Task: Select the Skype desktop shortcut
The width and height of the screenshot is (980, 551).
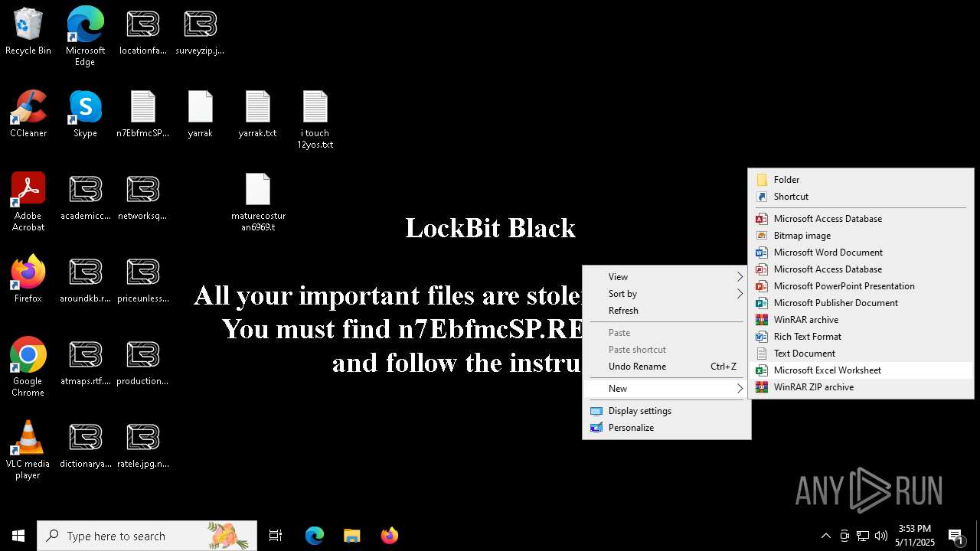Action: tap(85, 115)
